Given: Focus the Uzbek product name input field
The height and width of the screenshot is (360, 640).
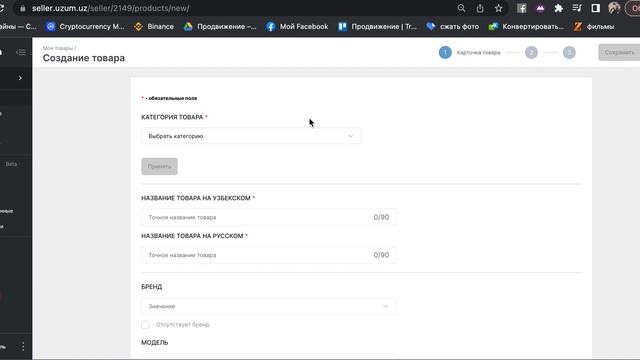Looking at the screenshot, I should 269,217.
